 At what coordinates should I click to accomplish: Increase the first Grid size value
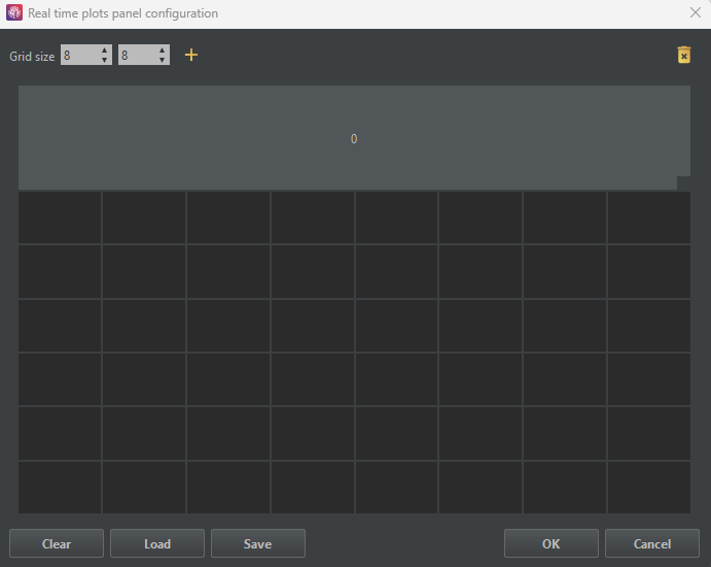105,50
